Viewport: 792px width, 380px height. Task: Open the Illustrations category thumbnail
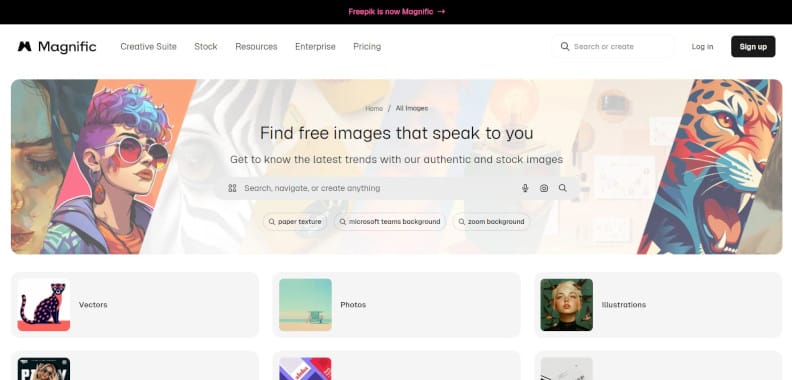[x=567, y=305]
